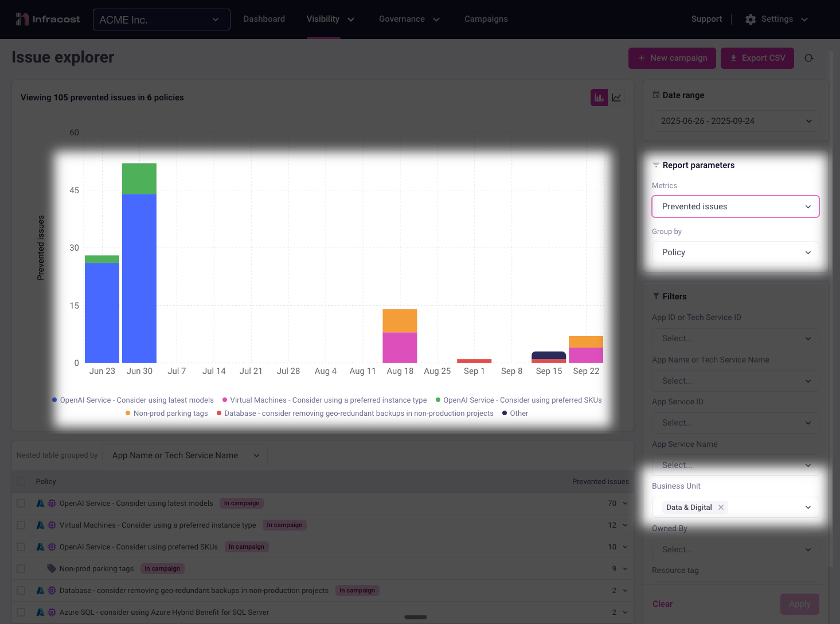This screenshot has width=840, height=624.
Task: Click the tag icon beside Non-prod parking tags
Action: 52,569
